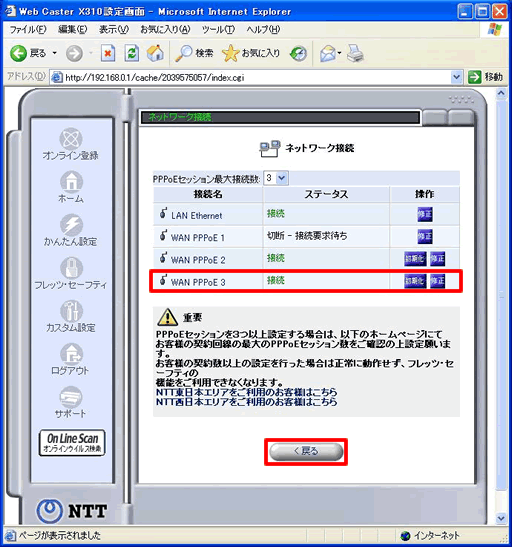
Task: Click the page scrollbar down arrow
Action: point(501,518)
